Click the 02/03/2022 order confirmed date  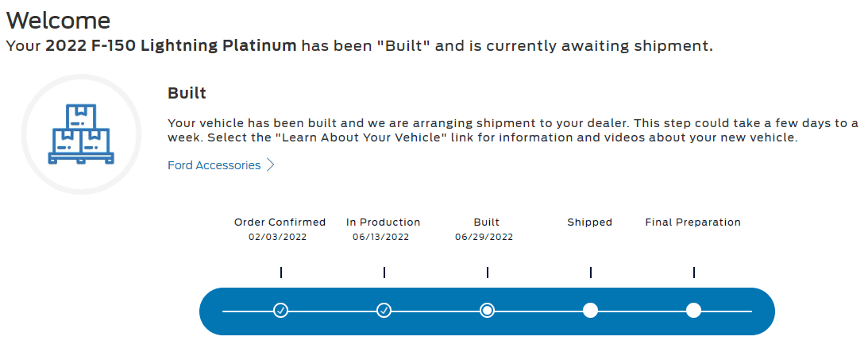click(277, 237)
